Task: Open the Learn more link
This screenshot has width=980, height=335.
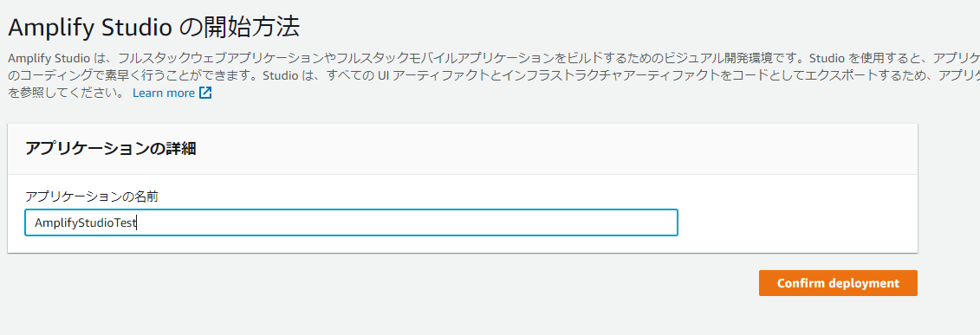Action: (x=164, y=93)
